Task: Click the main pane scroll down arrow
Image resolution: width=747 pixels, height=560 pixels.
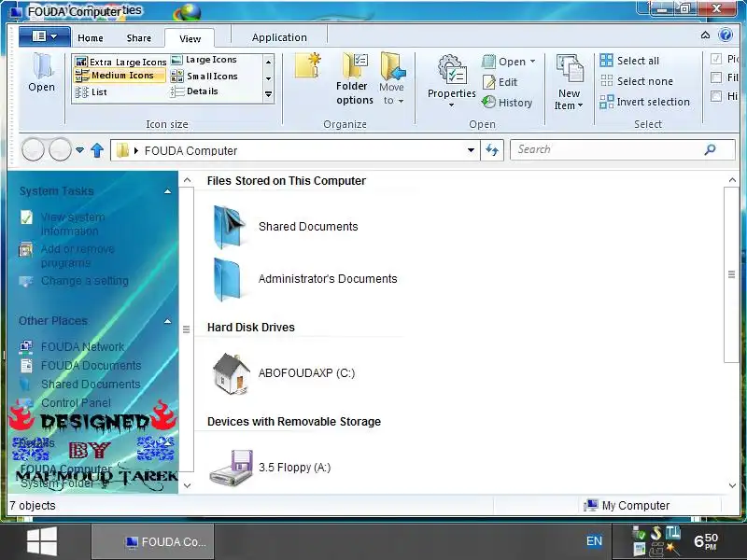Action: pos(732,485)
